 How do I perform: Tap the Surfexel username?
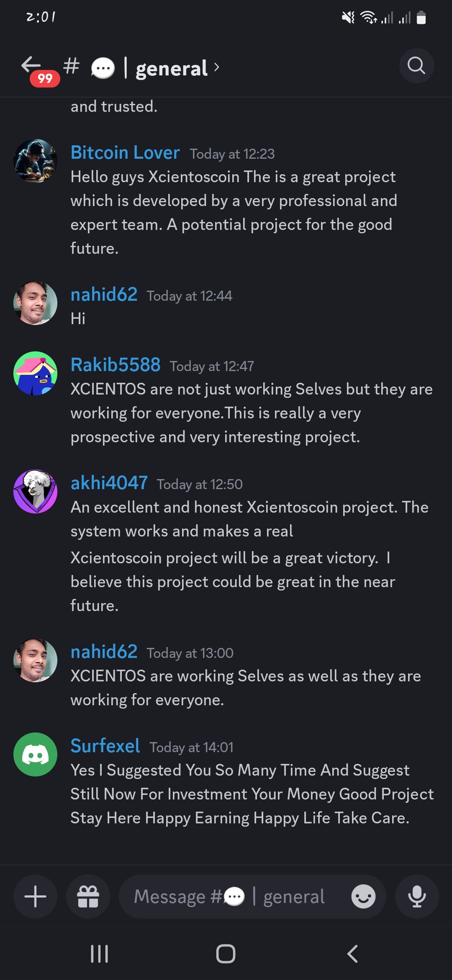(x=105, y=746)
